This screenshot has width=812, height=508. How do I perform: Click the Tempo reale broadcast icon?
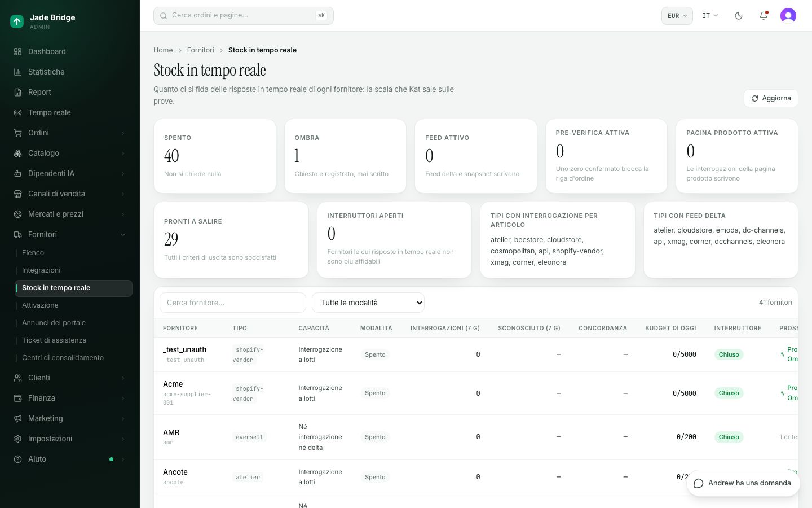coord(17,112)
